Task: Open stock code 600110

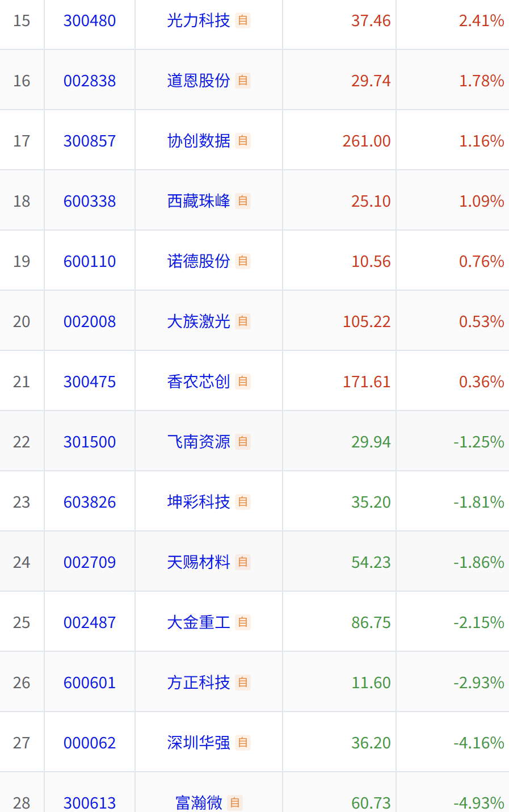Action: [x=90, y=262]
